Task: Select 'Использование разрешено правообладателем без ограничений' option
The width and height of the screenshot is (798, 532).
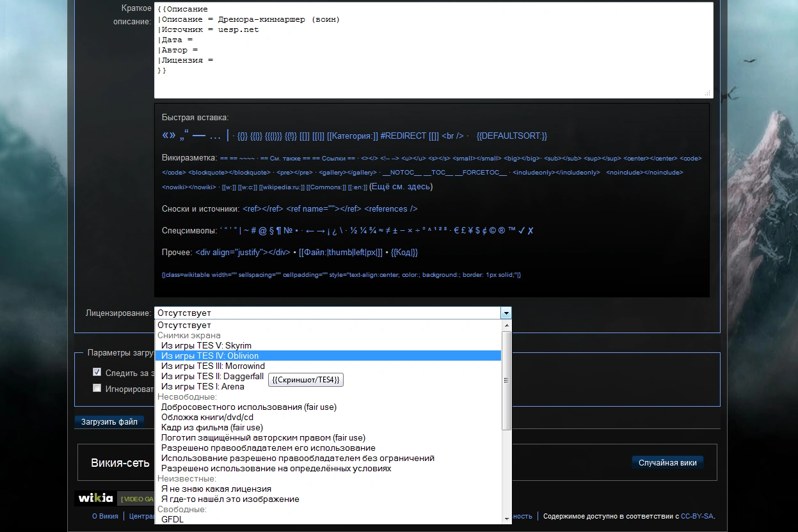Action: point(329,458)
